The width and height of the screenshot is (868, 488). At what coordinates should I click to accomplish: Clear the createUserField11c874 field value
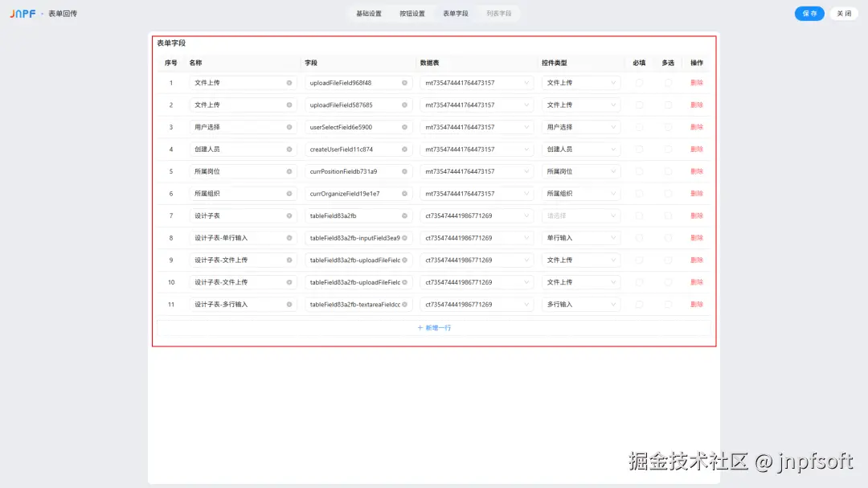coord(404,150)
